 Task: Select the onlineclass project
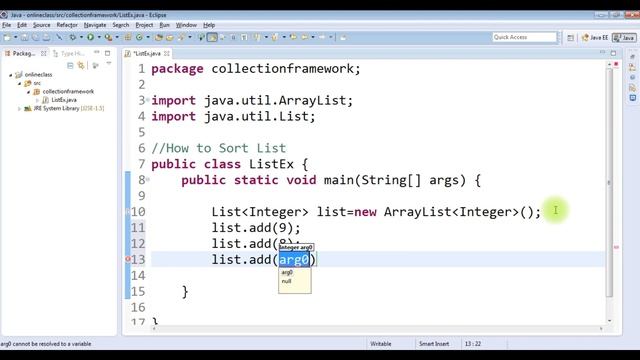pos(38,75)
